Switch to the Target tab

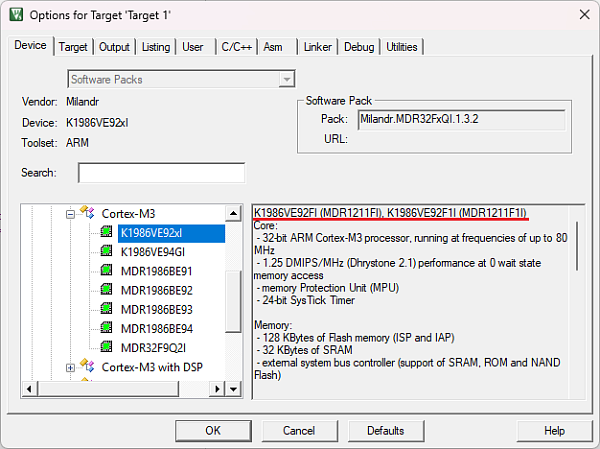tap(73, 47)
